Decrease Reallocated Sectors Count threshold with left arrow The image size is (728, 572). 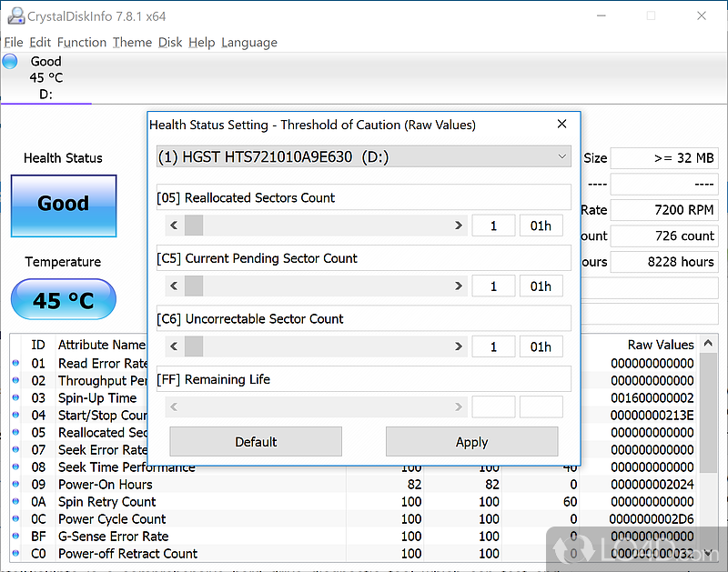(x=174, y=226)
